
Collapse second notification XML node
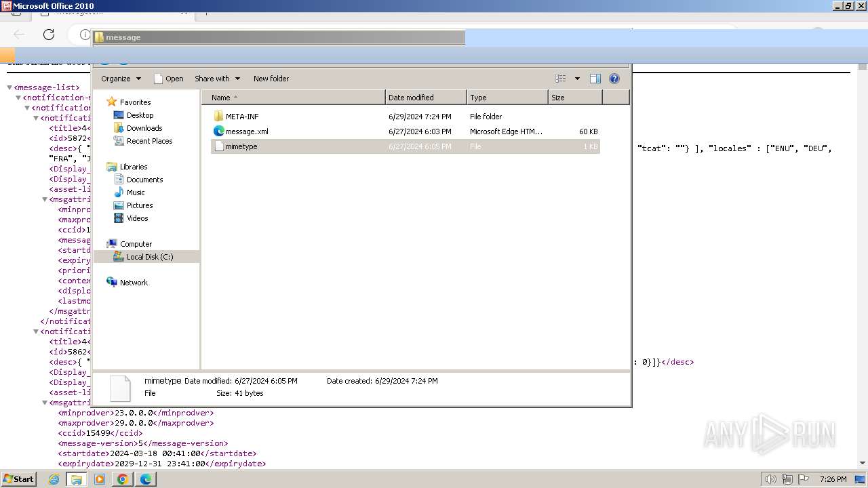36,331
